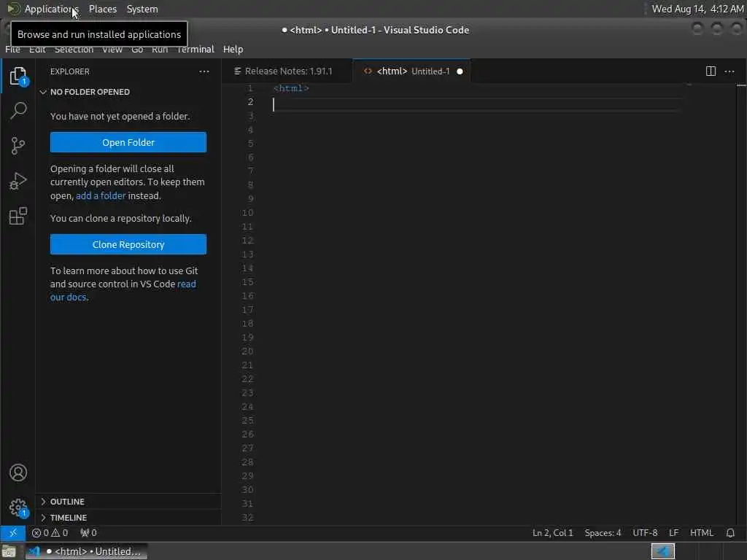Open the Edit menu
The width and height of the screenshot is (747, 560).
tap(37, 50)
